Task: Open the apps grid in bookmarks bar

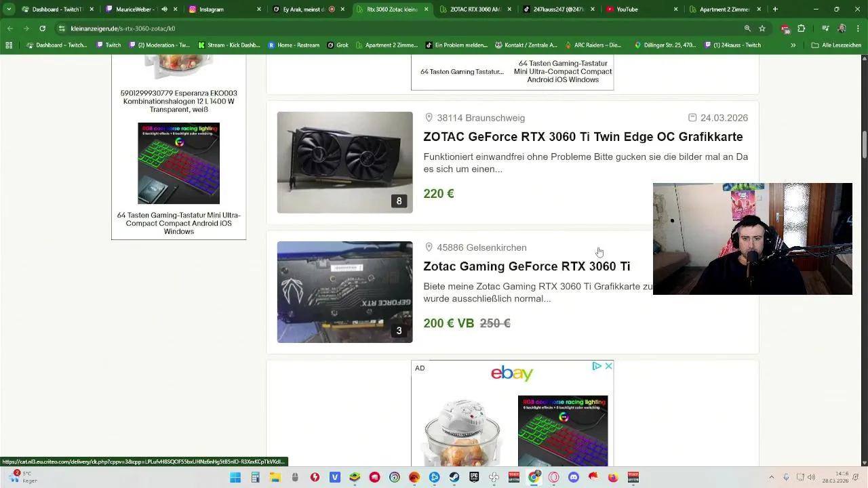Action: point(9,45)
